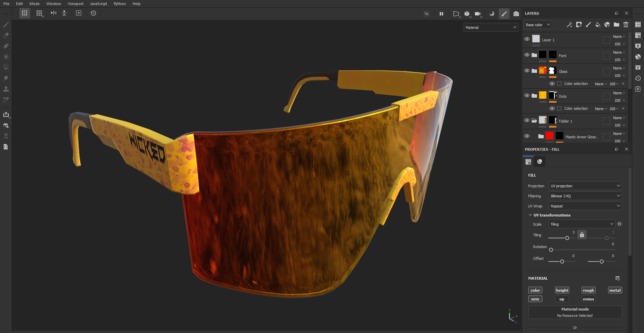Open the Python menu
644x333 pixels.
(119, 4)
